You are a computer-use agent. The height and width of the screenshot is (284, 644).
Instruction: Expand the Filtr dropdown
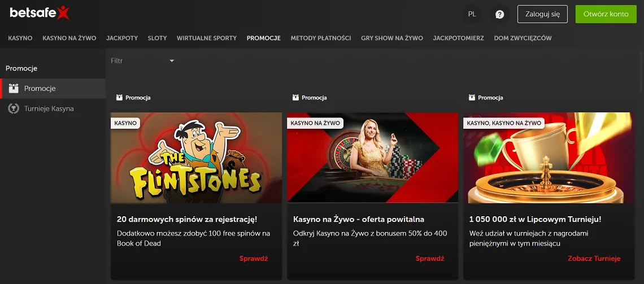(x=143, y=61)
